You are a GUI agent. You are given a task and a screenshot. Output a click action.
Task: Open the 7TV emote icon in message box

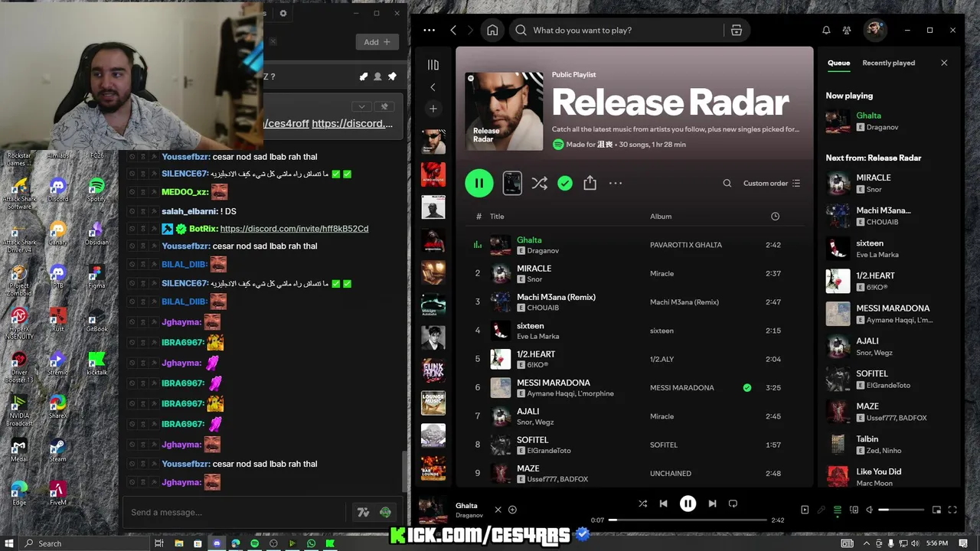363,512
